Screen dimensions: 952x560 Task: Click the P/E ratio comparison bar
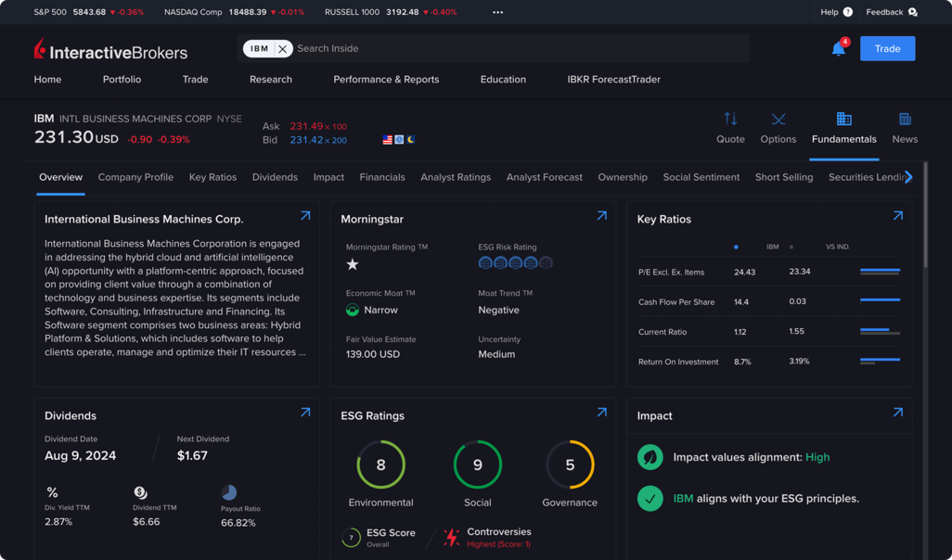[x=879, y=273]
